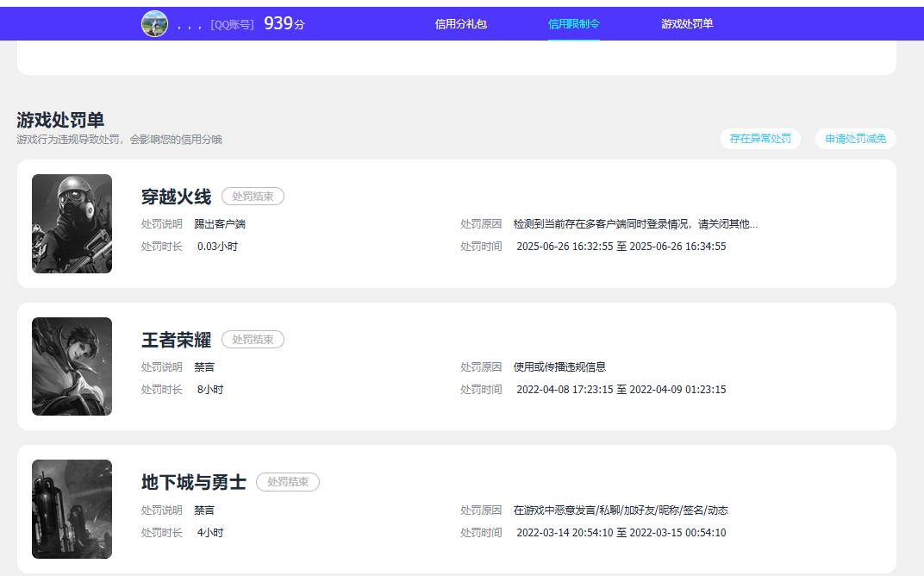924x576 pixels.
Task: Click the [QQ账号] label in header
Action: [232, 25]
